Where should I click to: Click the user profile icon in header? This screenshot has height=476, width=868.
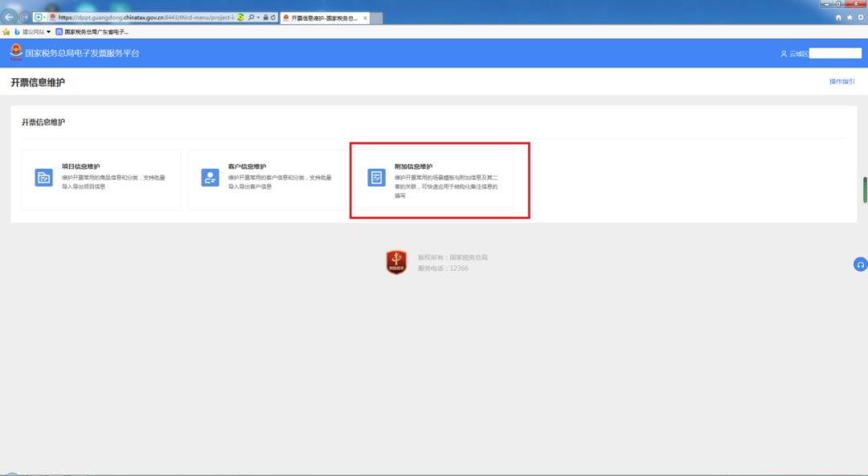784,54
